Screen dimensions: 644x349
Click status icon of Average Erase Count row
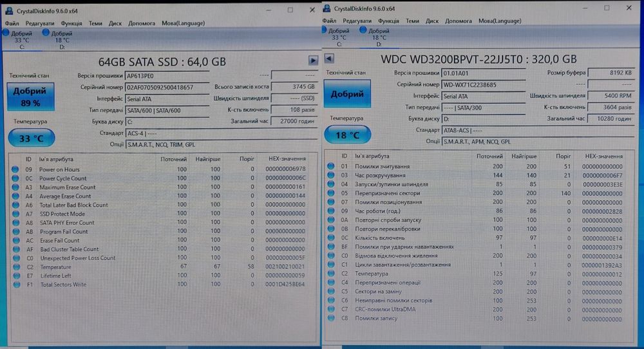click(15, 196)
